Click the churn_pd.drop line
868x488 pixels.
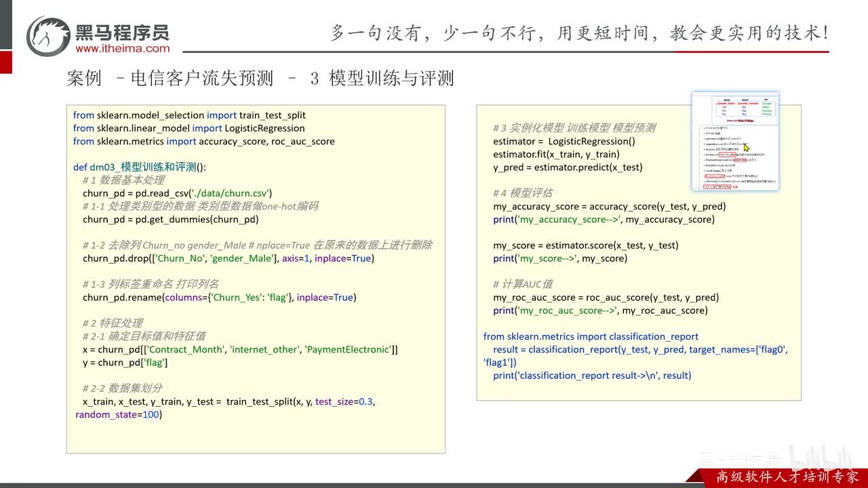click(x=228, y=258)
